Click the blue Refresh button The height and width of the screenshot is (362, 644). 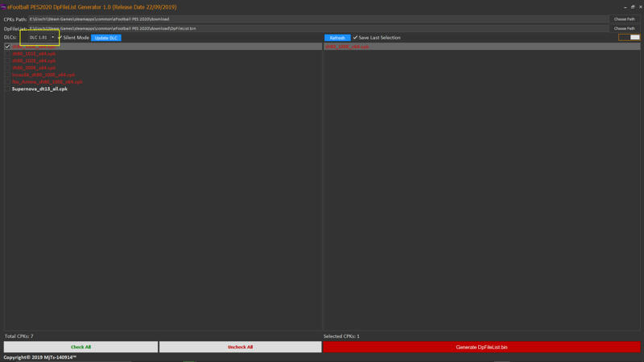pyautogui.click(x=337, y=38)
